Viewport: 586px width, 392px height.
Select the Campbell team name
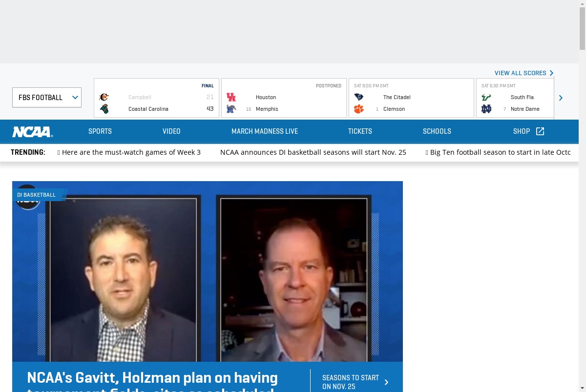(140, 97)
